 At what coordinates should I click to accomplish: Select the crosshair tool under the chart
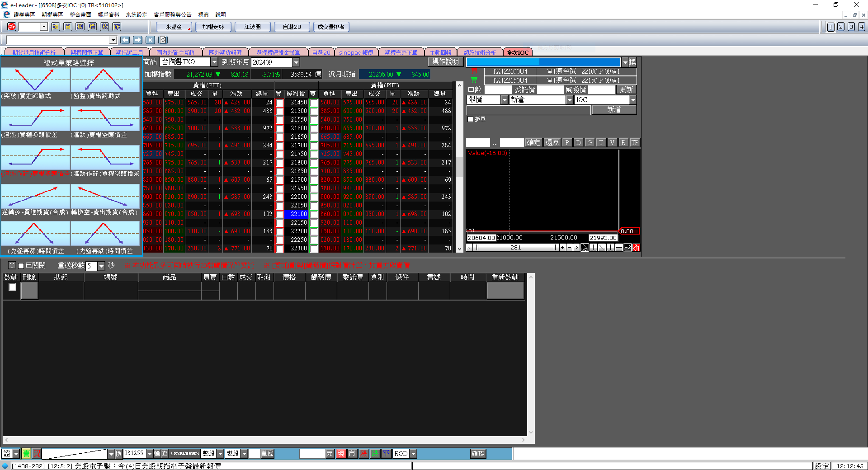click(593, 248)
